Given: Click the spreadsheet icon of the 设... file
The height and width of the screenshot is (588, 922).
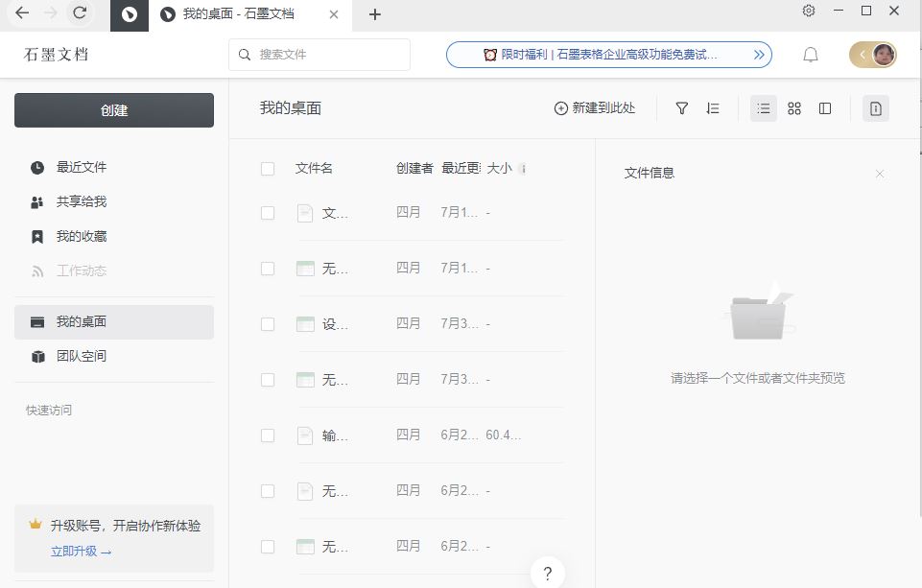Looking at the screenshot, I should (x=305, y=324).
